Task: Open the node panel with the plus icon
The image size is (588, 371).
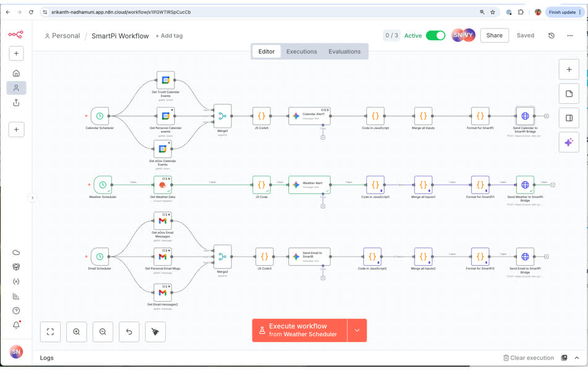Action: tap(569, 69)
